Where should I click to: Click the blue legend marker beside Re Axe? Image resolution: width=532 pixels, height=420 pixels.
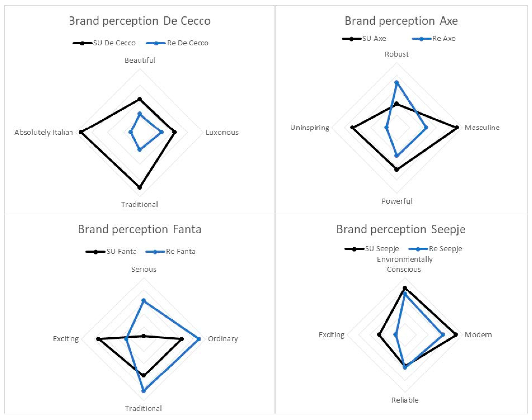tap(421, 39)
